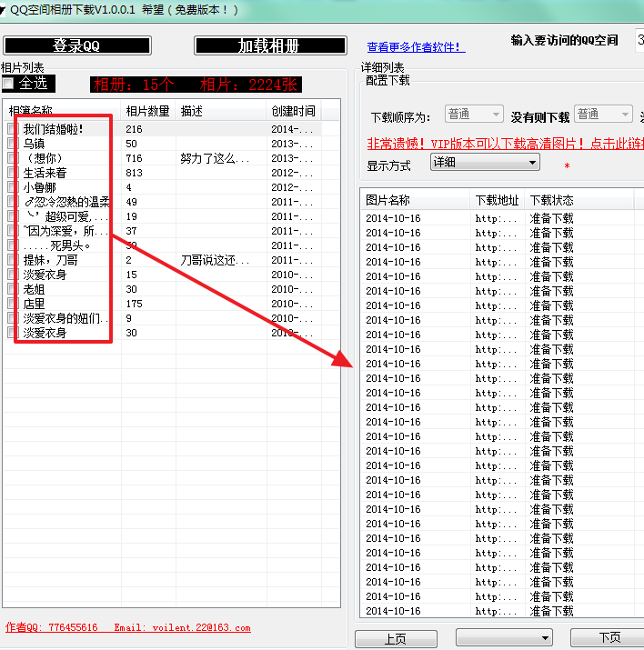Click the 图片名称 column header

416,200
